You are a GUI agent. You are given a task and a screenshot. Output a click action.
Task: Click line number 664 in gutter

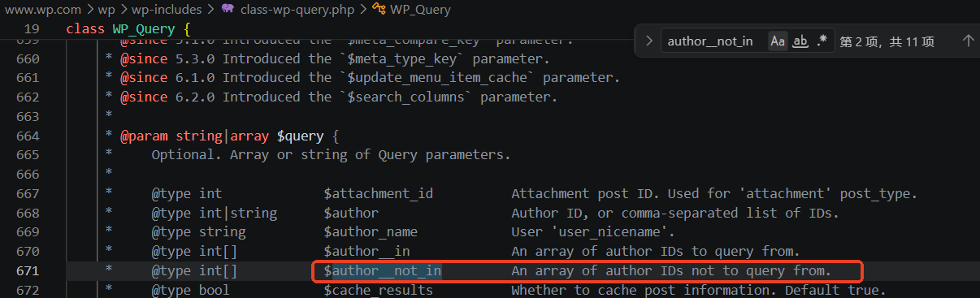pos(27,136)
